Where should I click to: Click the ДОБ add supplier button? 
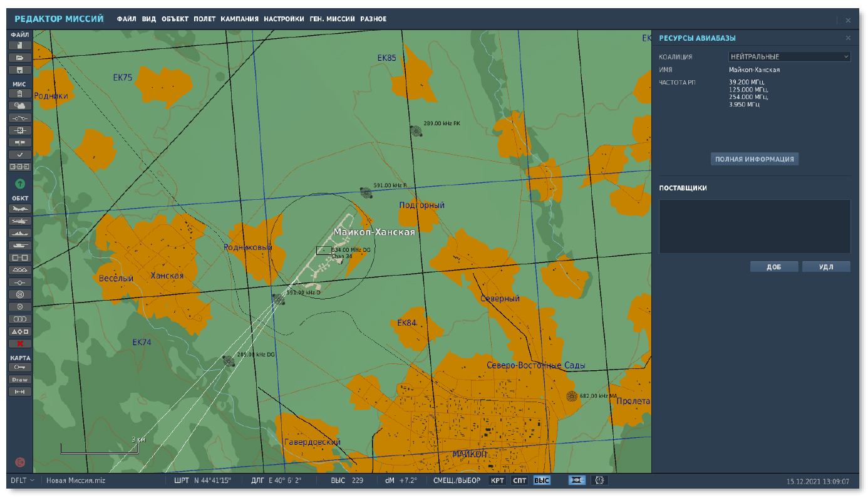pyautogui.click(x=774, y=267)
